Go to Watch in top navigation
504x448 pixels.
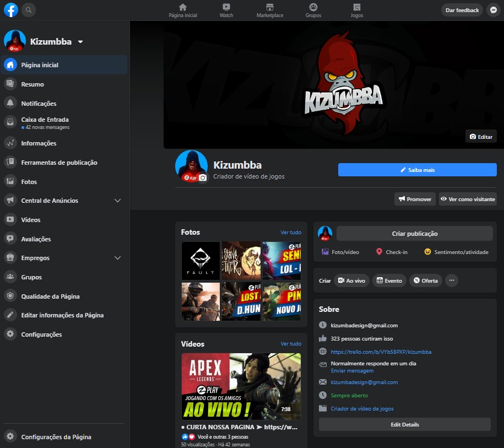tap(226, 10)
